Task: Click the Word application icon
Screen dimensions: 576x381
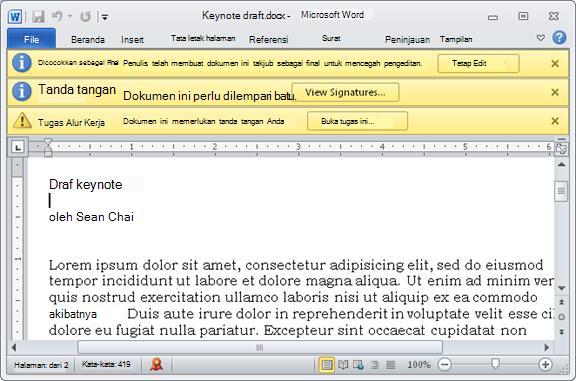Action: 15,16
